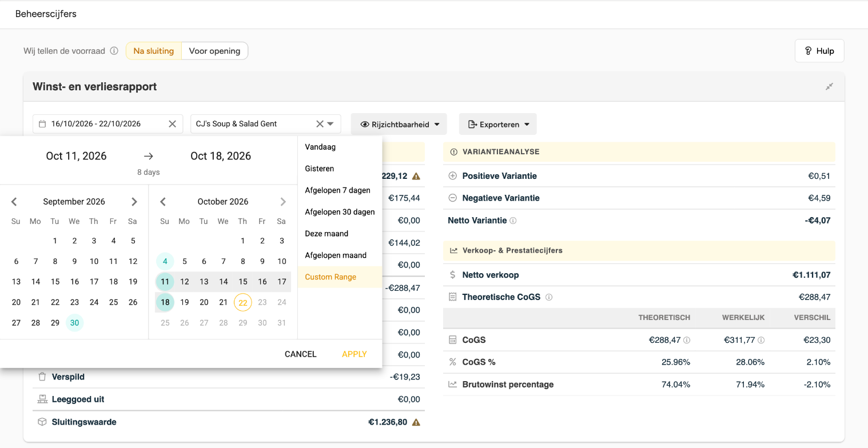This screenshot has width=868, height=448.
Task: Choose 'Vandaag' preset range
Action: click(x=340, y=147)
